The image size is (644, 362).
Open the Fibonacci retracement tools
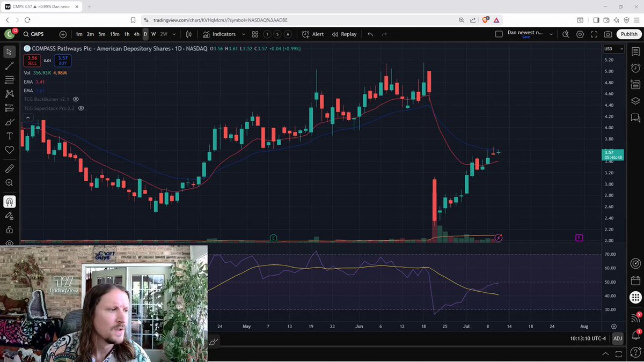click(x=9, y=80)
